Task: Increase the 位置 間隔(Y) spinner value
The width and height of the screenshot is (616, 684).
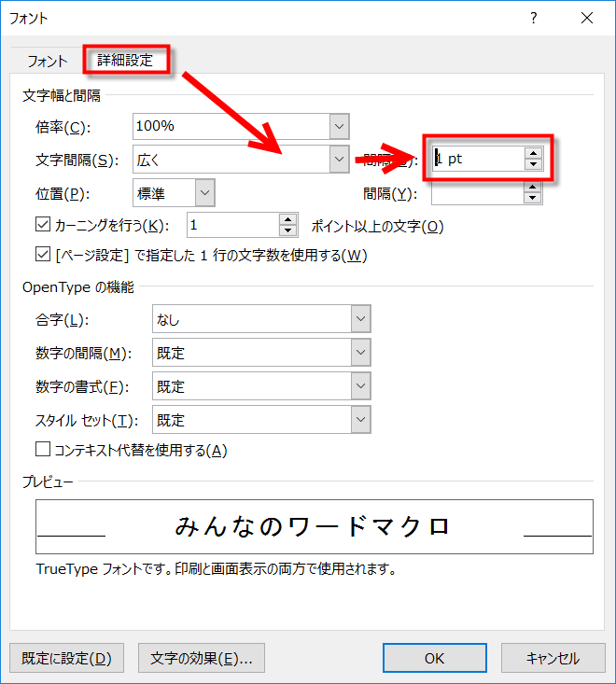Action: coord(533,188)
